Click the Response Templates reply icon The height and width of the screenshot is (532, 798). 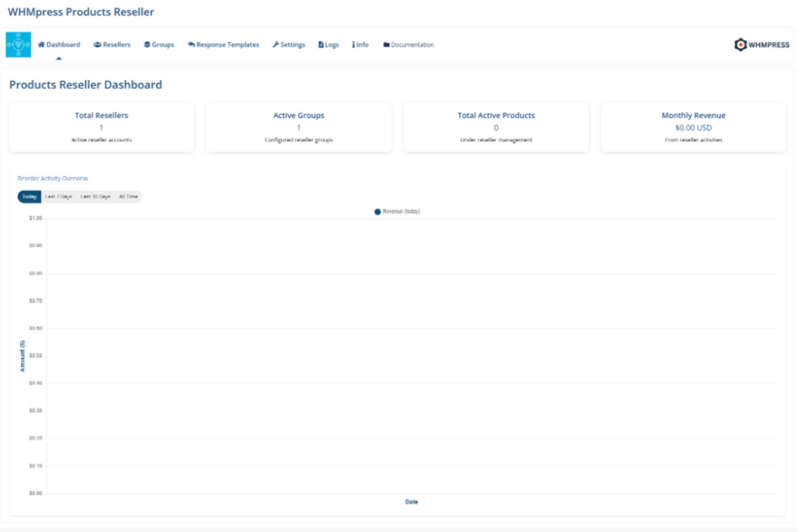(x=191, y=45)
